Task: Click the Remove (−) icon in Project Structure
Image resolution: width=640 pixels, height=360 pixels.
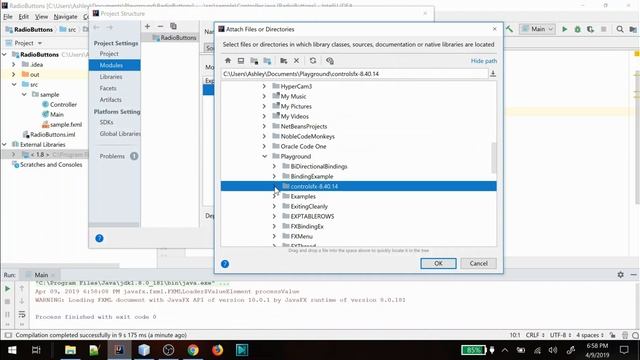Action: 160,26
